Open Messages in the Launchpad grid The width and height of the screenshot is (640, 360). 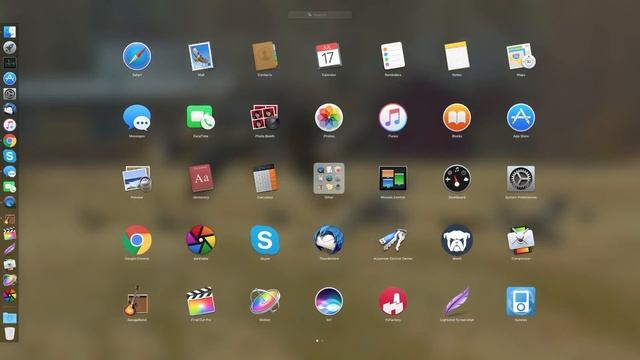point(137,118)
